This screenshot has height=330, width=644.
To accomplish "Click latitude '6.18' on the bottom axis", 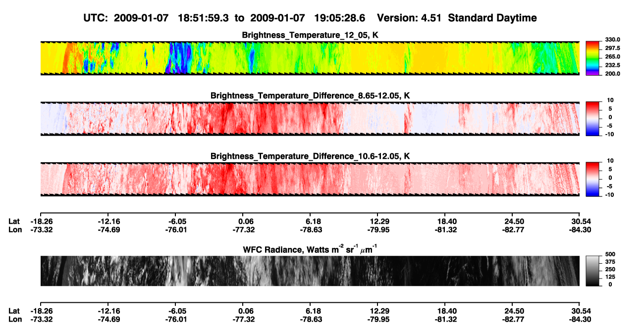I will [311, 311].
